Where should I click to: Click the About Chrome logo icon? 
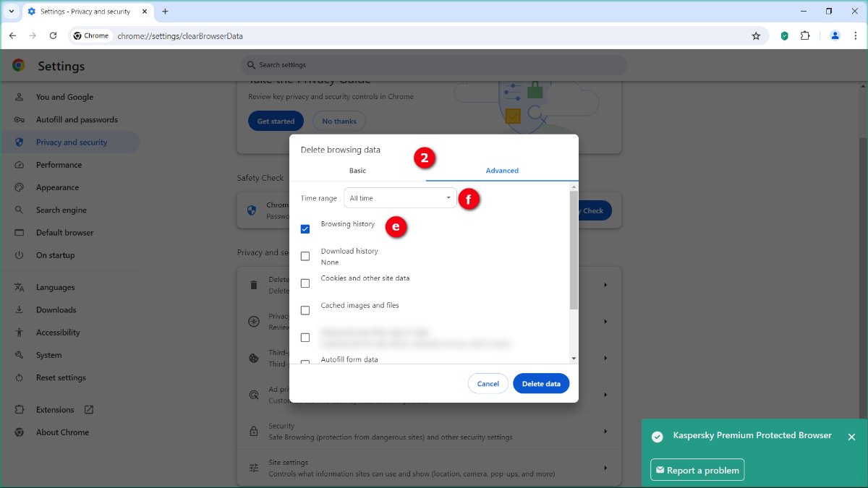pos(20,432)
